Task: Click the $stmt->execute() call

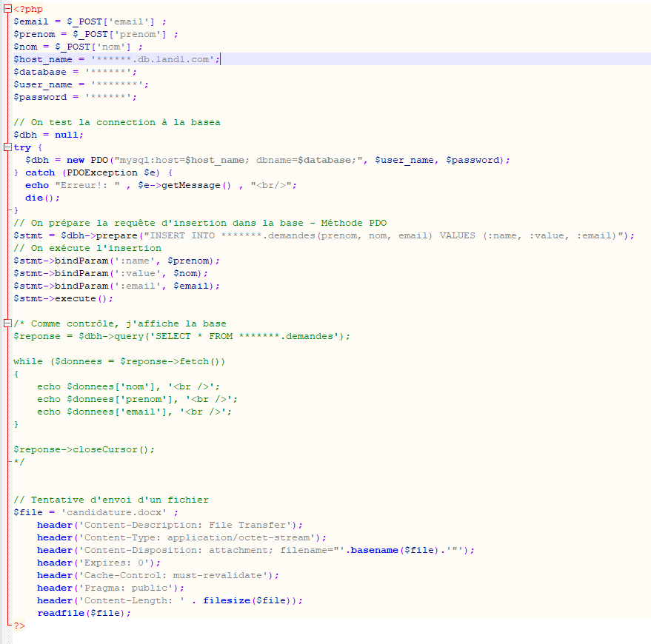Action: pyautogui.click(x=64, y=298)
